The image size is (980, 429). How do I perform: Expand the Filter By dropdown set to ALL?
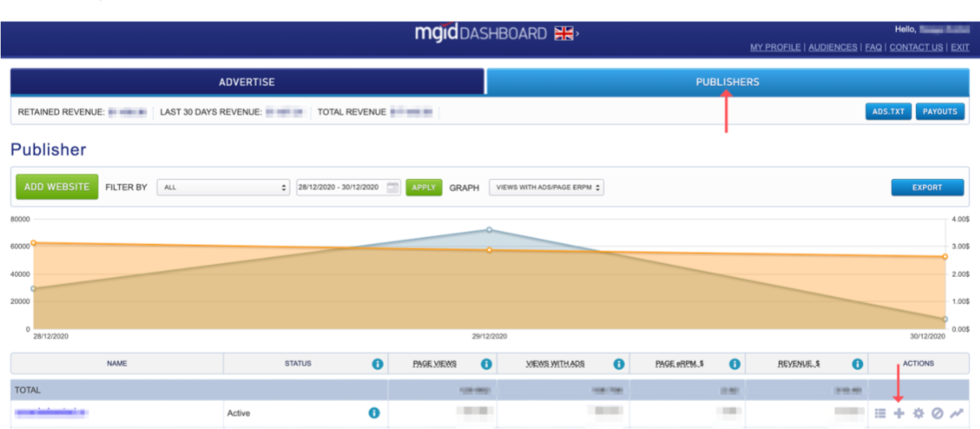coord(223,187)
